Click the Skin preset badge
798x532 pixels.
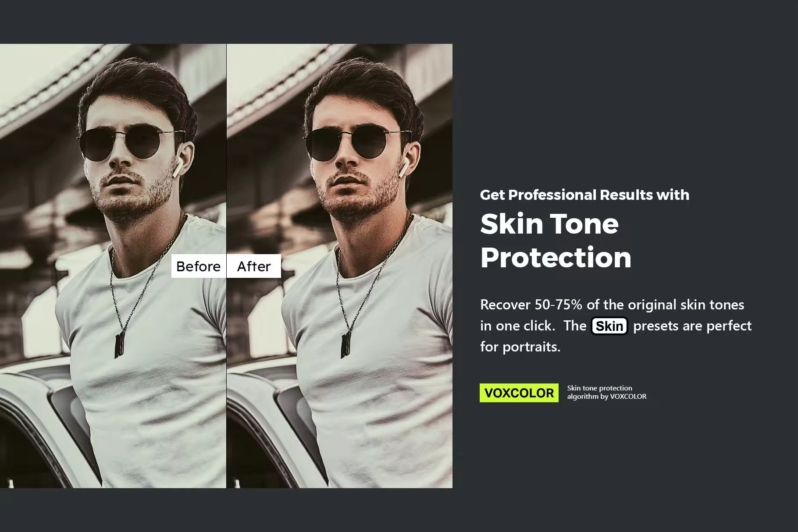[x=609, y=326]
